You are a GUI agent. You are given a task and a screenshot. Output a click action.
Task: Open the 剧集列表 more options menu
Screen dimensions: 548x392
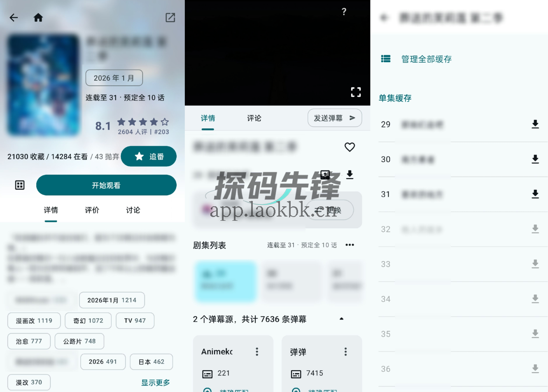pos(350,245)
